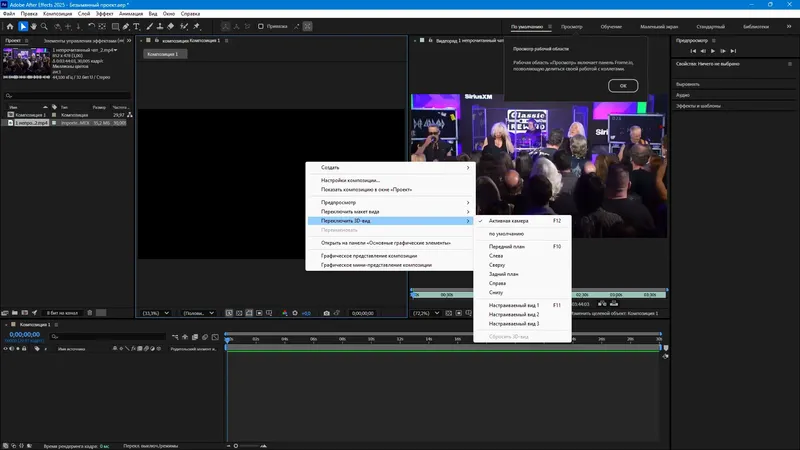This screenshot has width=800, height=450.
Task: Select the Pen tool in the toolbar
Action: [126, 27]
